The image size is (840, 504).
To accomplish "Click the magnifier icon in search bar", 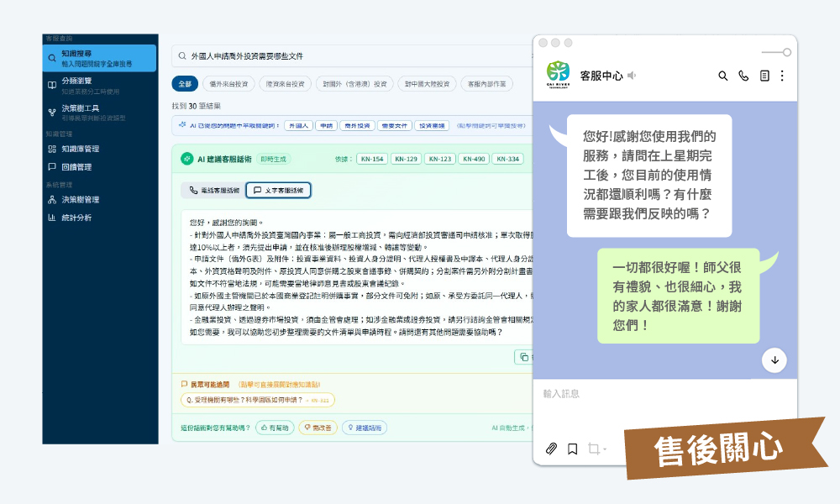I will coord(182,55).
